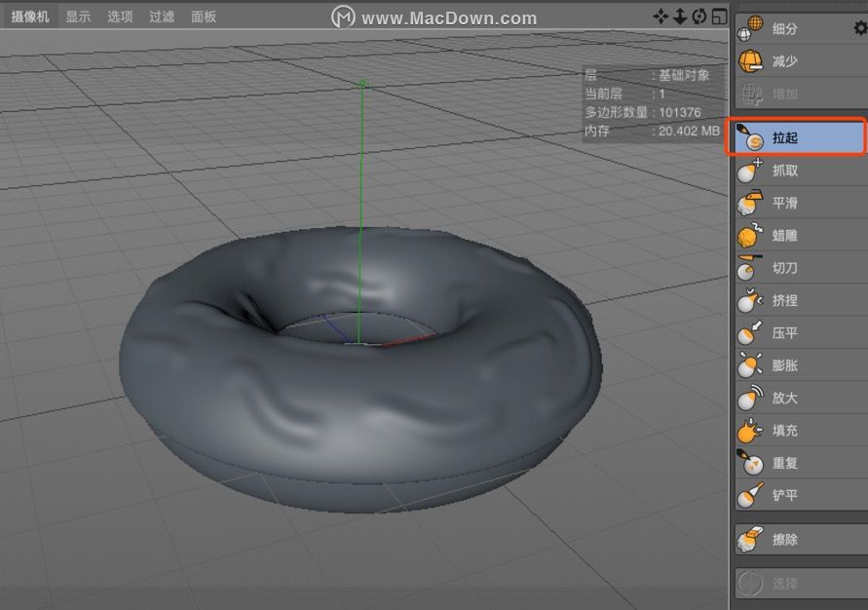868x610 pixels.
Task: Activate the 铲平 (Scrape) brush
Action: (x=801, y=495)
